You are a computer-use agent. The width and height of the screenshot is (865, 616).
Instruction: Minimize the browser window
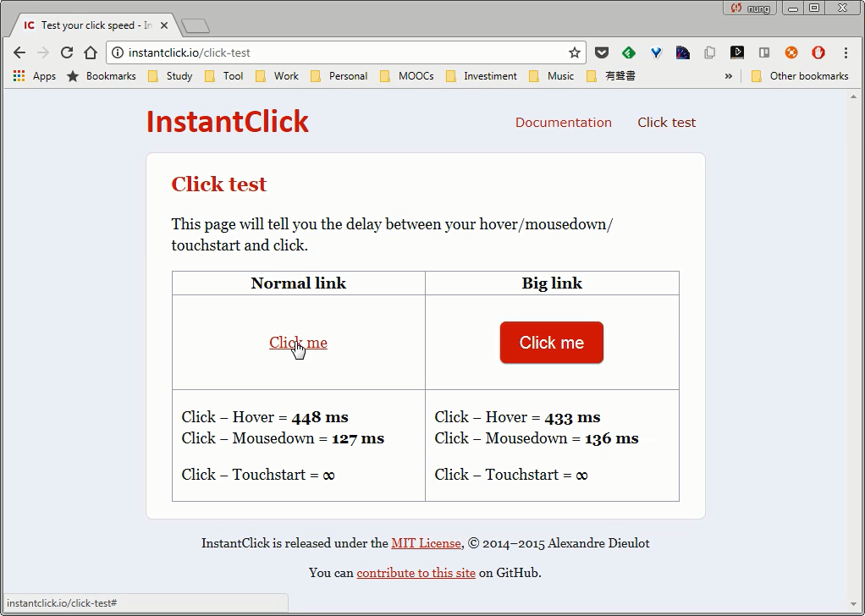(793, 8)
